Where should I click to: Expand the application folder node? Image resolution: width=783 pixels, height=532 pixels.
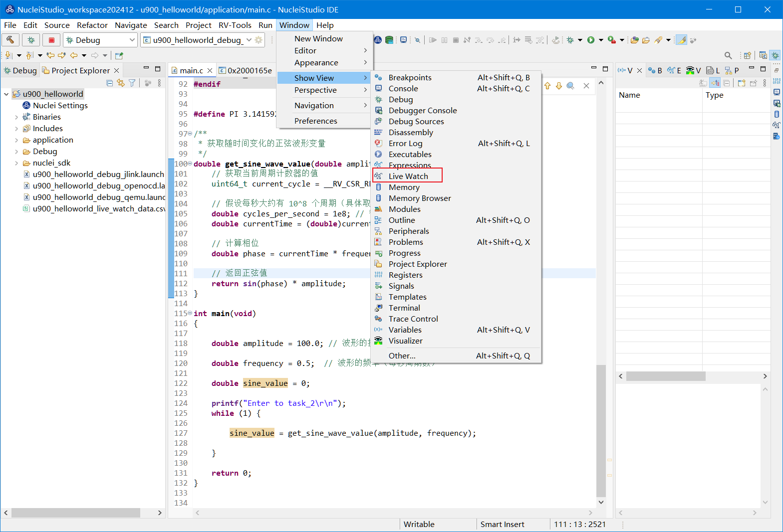[16, 140]
